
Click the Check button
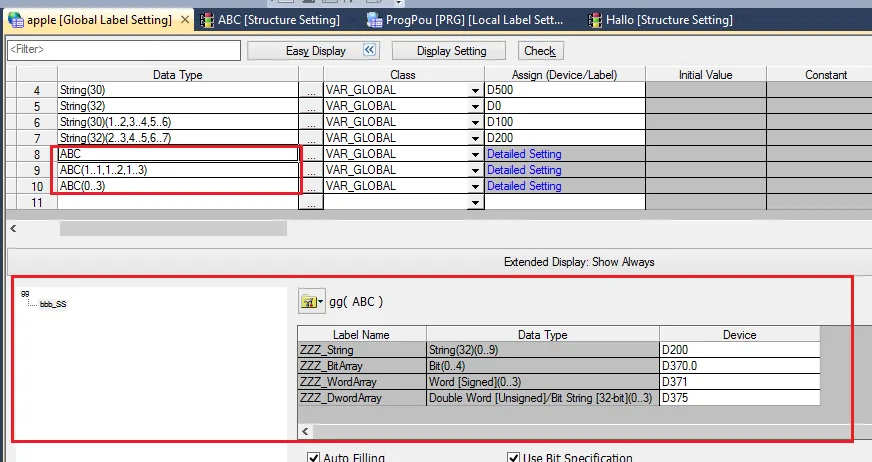click(539, 51)
